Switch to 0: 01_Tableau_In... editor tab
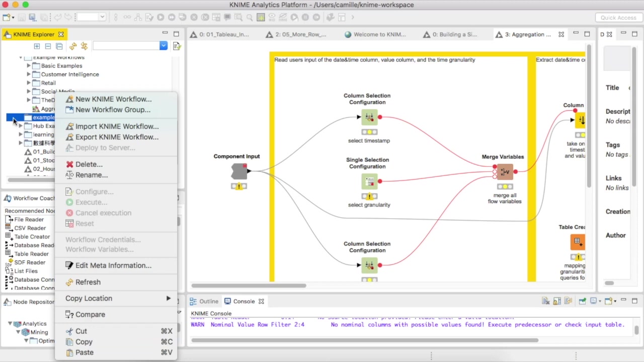Viewport: 644px width, 362px height. click(x=220, y=34)
